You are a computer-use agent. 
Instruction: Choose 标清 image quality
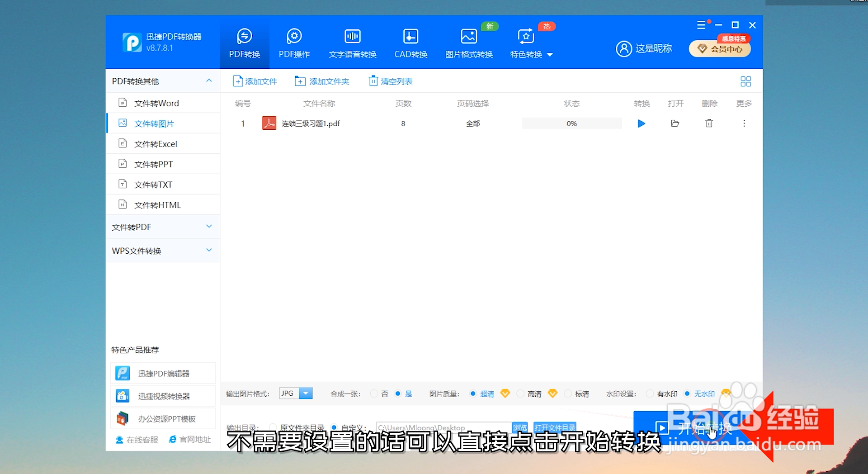click(568, 393)
